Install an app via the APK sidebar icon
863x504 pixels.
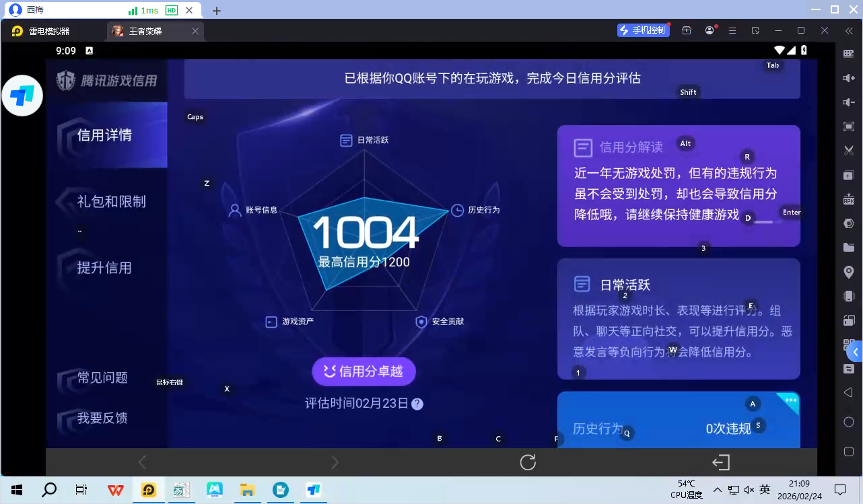point(849,199)
